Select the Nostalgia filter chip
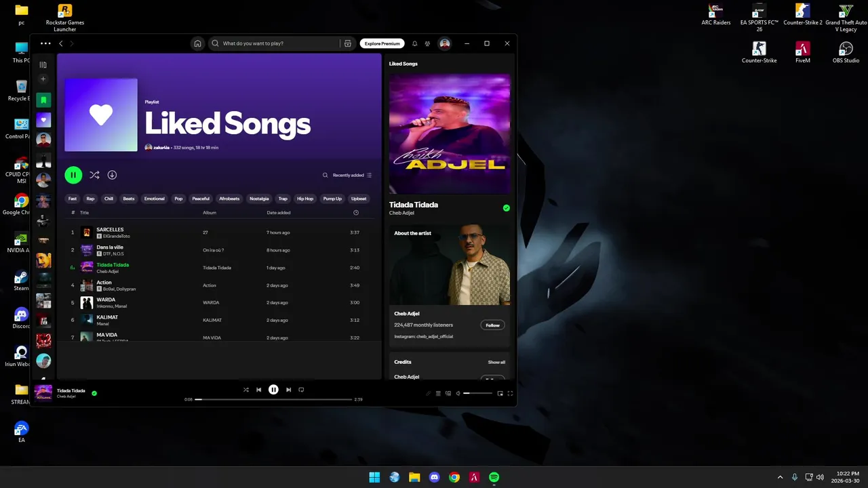868x488 pixels. pyautogui.click(x=259, y=199)
